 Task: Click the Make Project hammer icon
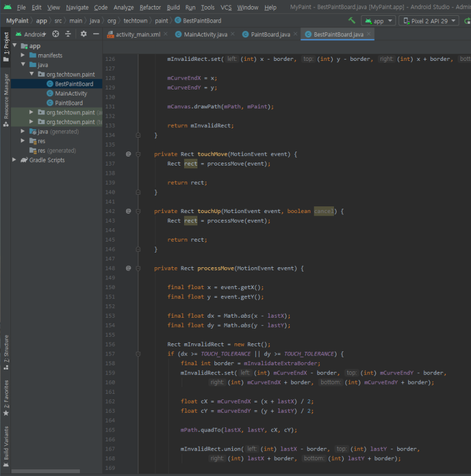(352, 21)
